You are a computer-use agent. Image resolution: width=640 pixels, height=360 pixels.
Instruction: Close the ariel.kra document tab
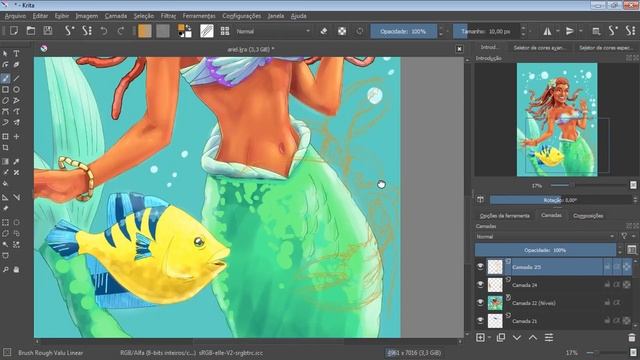coord(459,49)
